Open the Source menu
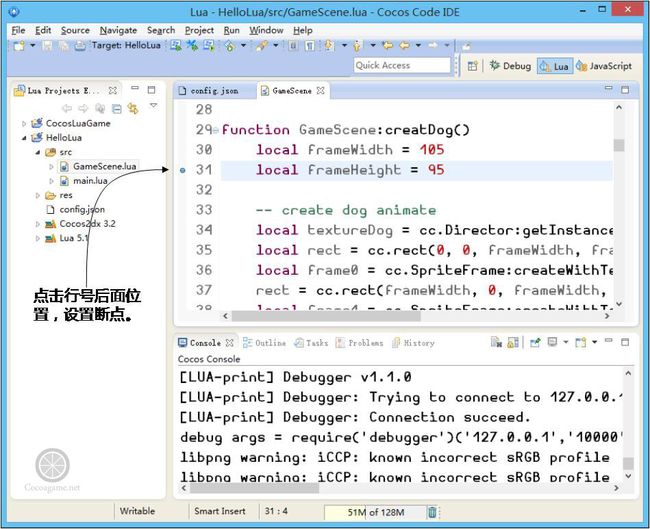This screenshot has width=650, height=529. 75,30
